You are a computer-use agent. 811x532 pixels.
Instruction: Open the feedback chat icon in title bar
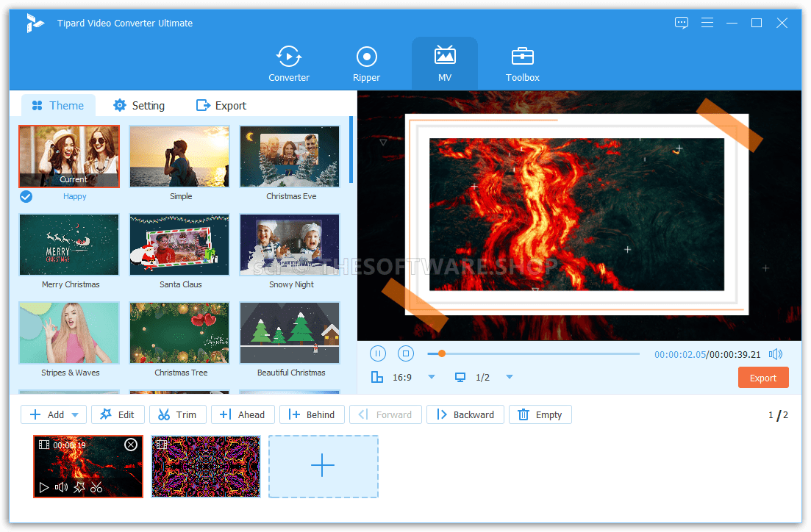pyautogui.click(x=682, y=23)
